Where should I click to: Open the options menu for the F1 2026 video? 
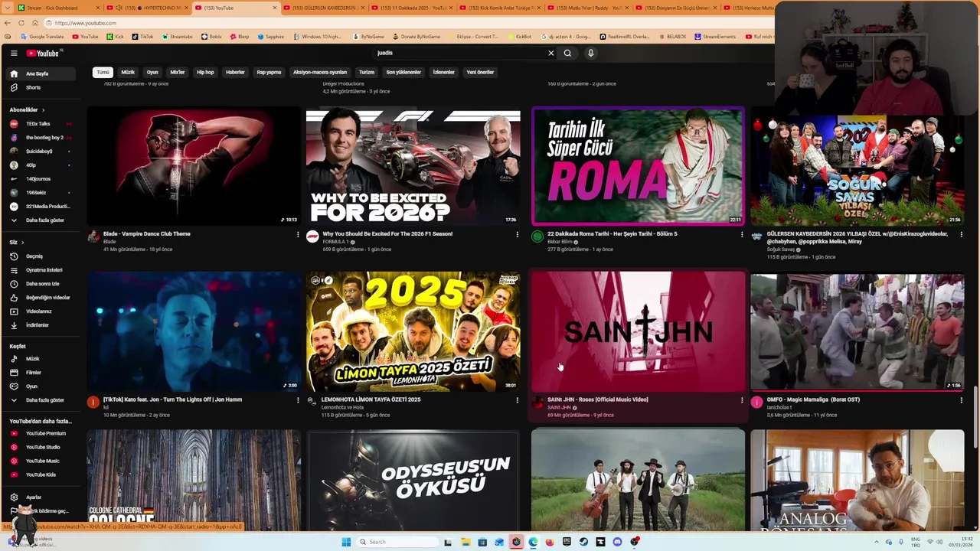click(517, 235)
